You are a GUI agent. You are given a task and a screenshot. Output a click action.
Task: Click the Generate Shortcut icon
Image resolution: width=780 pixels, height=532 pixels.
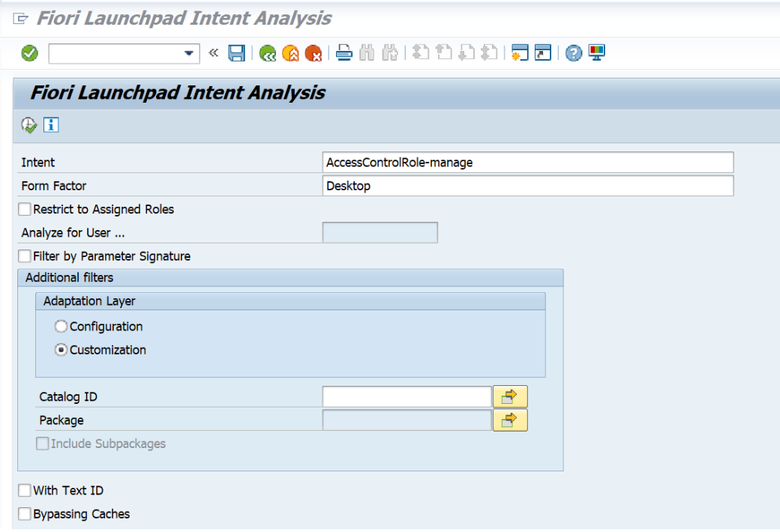(x=543, y=52)
